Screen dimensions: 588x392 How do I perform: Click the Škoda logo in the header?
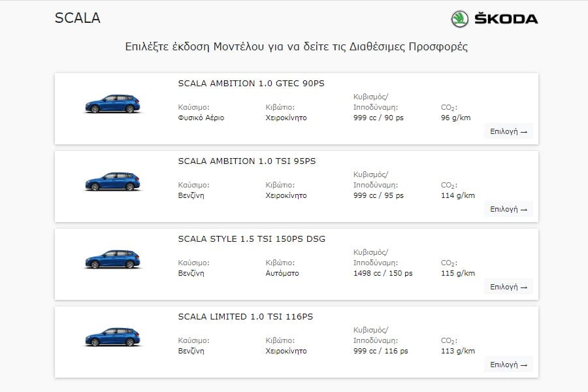pos(494,19)
